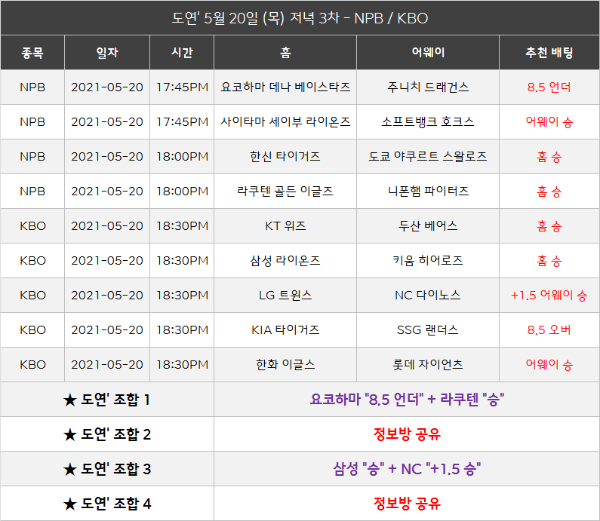Select home team 라쿠텐 골든 이글즈
Image resolution: width=600 pixels, height=521 pixels.
coord(285,191)
